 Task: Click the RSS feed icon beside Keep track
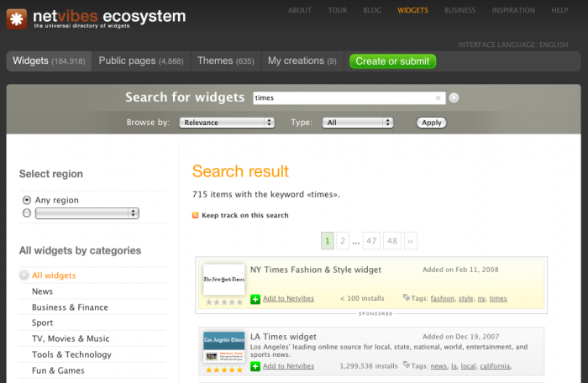pyautogui.click(x=196, y=215)
